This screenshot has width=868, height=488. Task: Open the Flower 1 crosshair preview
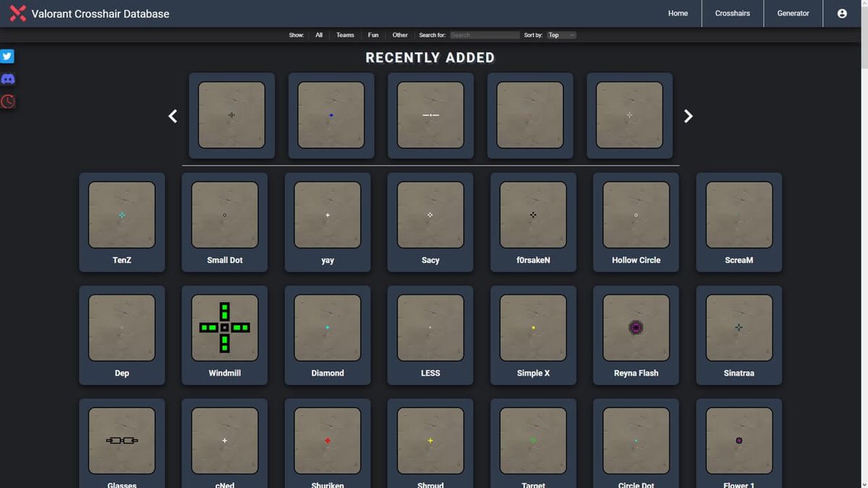pos(739,440)
